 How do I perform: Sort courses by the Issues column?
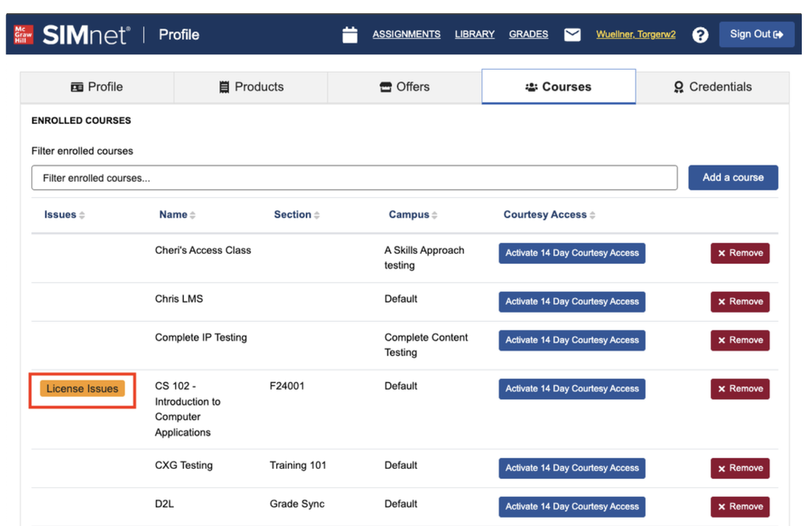(64, 215)
